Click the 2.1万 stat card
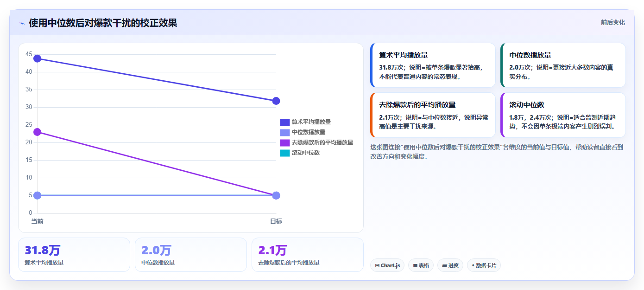Screen dimensions: 644x290 tap(308, 255)
